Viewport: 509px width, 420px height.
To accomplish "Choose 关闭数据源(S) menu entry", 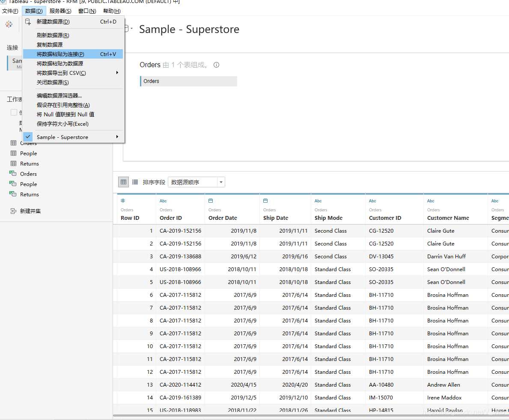I will pyautogui.click(x=73, y=83).
